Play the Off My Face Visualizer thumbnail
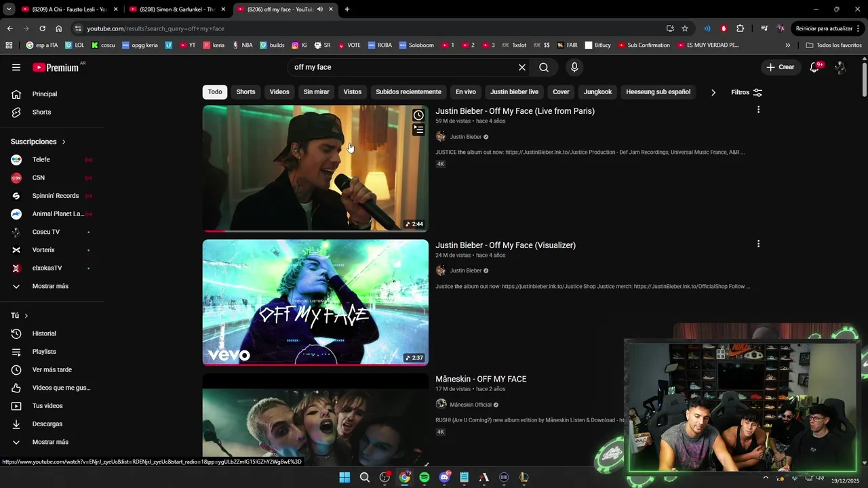This screenshot has width=868, height=488. (x=315, y=302)
